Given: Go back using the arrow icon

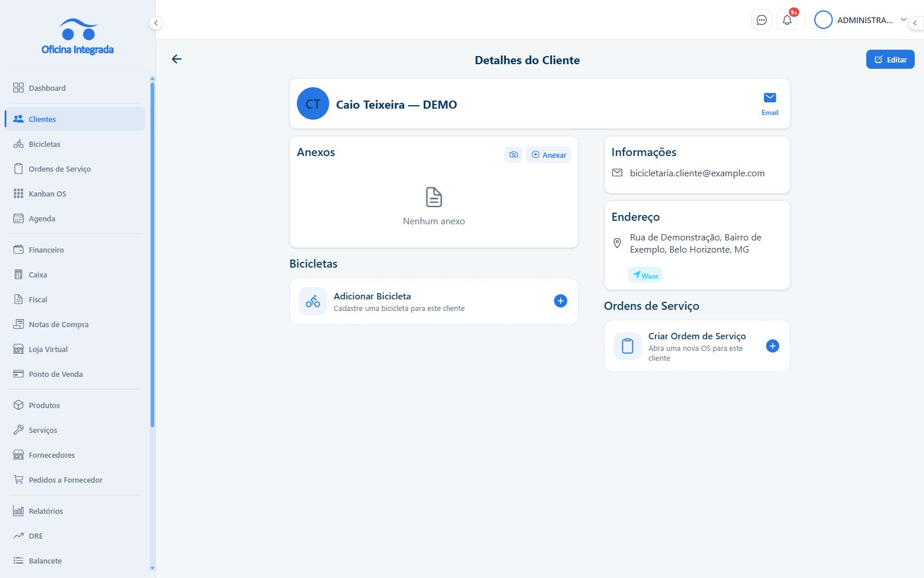Looking at the screenshot, I should (177, 59).
